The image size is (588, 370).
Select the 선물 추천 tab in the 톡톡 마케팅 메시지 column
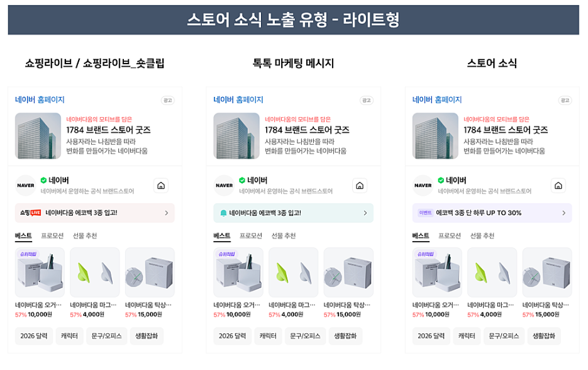(284, 236)
